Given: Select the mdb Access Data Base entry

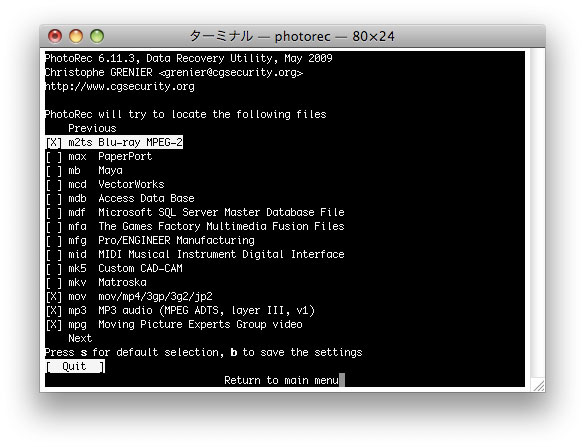Looking at the screenshot, I should click(x=120, y=198).
